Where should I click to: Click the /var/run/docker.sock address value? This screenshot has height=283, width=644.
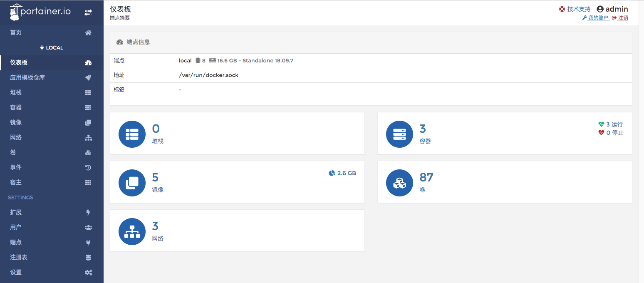coord(208,75)
